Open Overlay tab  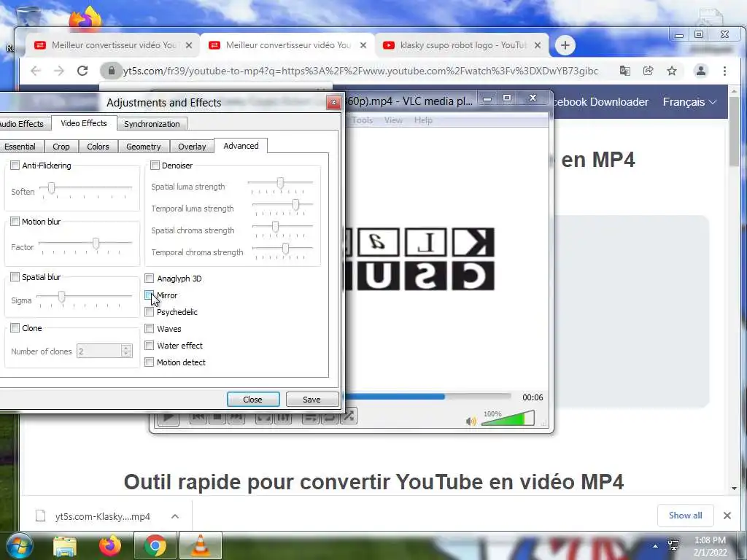[x=192, y=147]
